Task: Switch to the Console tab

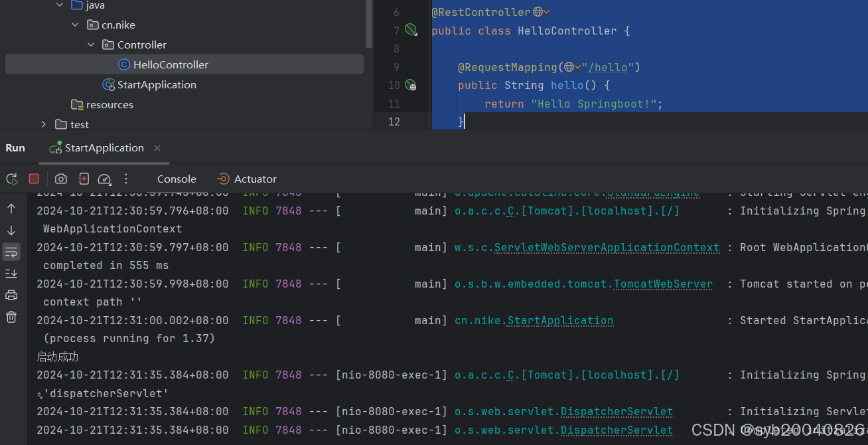Action: (x=177, y=179)
